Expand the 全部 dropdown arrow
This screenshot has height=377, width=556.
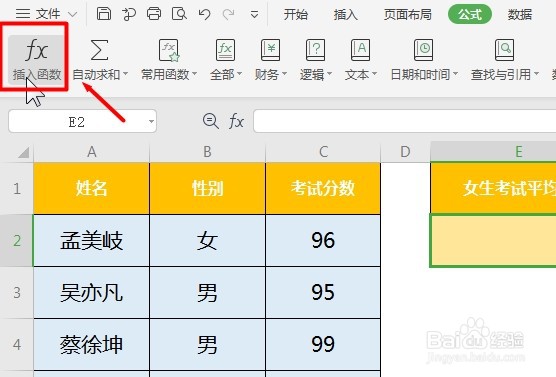point(239,74)
